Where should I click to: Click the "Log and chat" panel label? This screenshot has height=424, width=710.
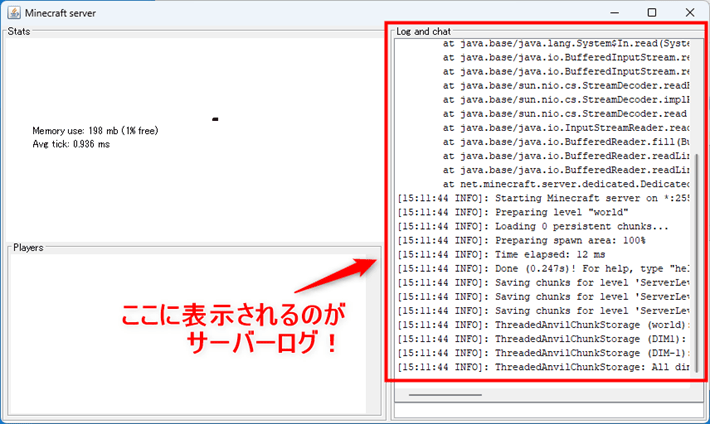[x=423, y=31]
